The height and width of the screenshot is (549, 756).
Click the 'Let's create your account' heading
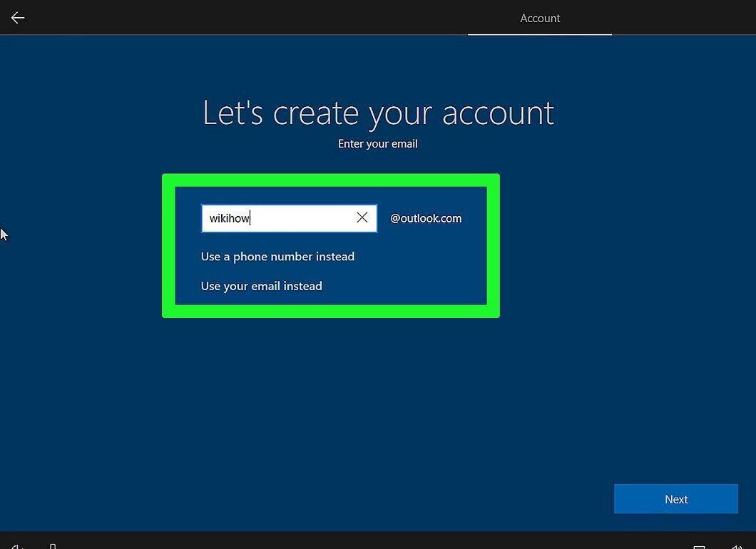[378, 114]
